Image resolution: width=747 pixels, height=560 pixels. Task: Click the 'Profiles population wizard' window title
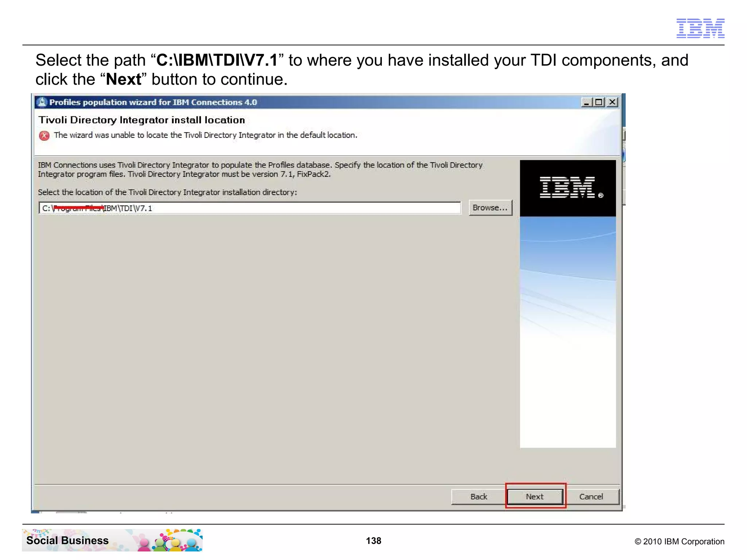pos(153,102)
